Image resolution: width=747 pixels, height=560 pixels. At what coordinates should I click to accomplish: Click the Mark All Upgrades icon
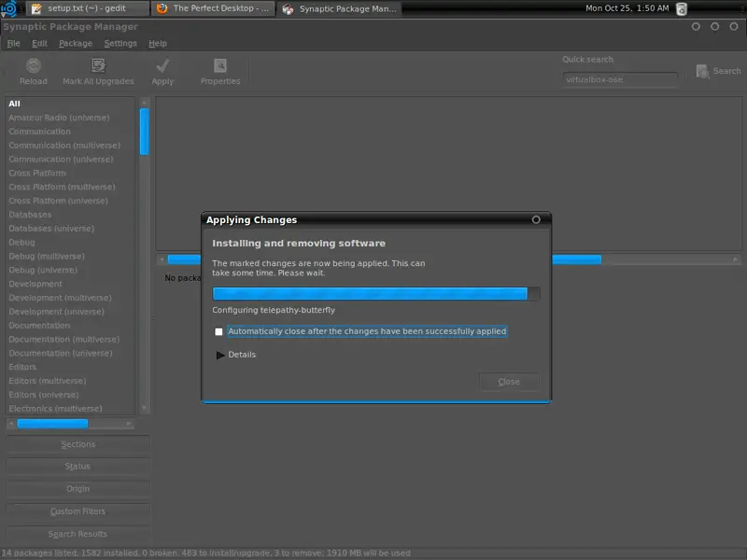point(98,65)
